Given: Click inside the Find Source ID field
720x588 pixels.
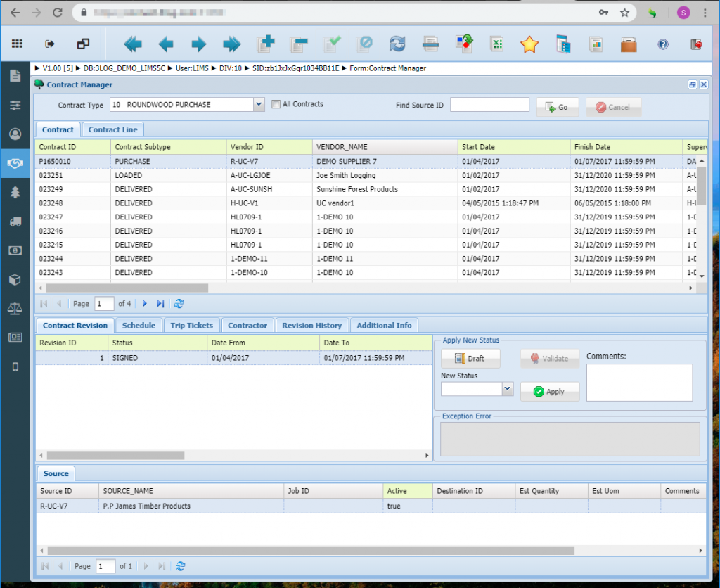Looking at the screenshot, I should click(489, 104).
